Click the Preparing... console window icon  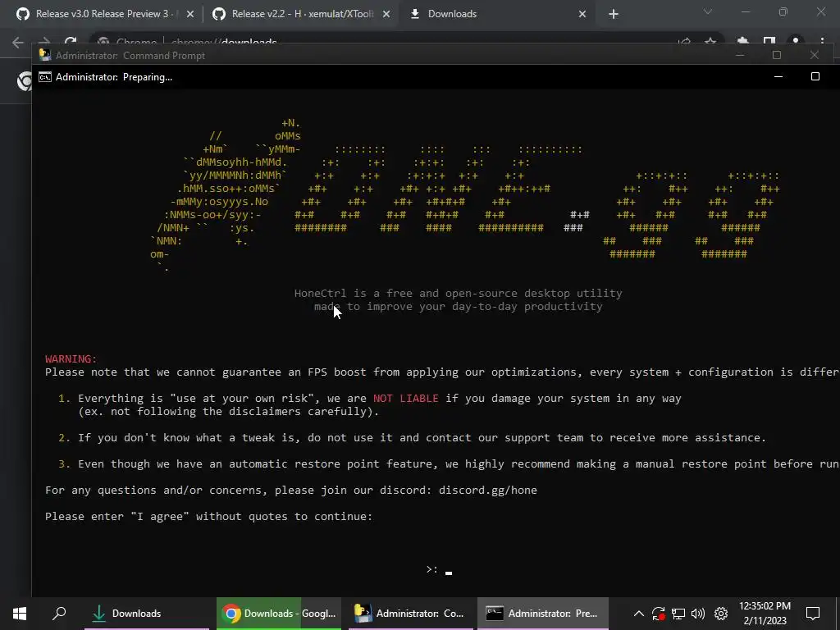pos(45,77)
